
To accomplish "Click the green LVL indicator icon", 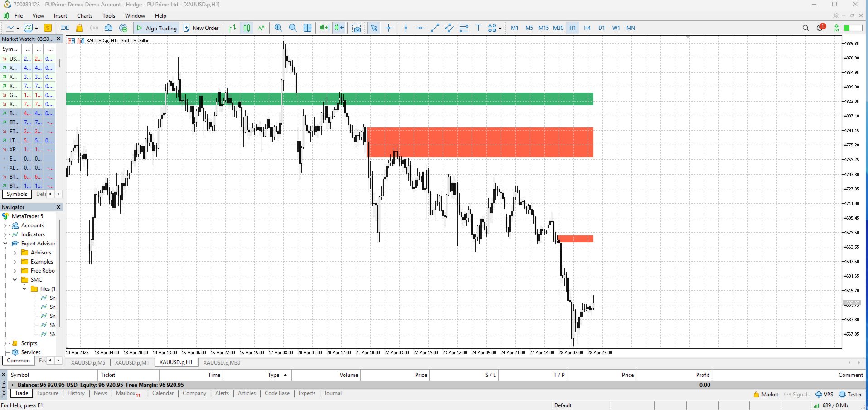I will (836, 28).
